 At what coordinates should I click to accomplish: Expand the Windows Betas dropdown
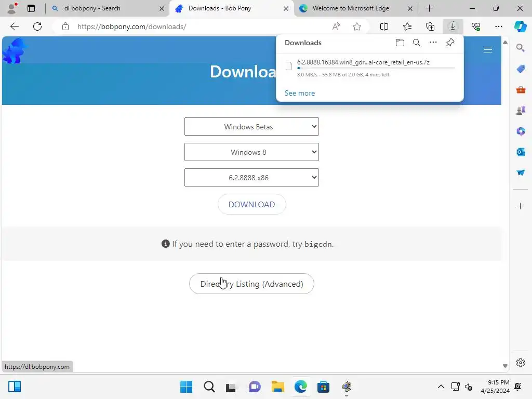pyautogui.click(x=251, y=127)
